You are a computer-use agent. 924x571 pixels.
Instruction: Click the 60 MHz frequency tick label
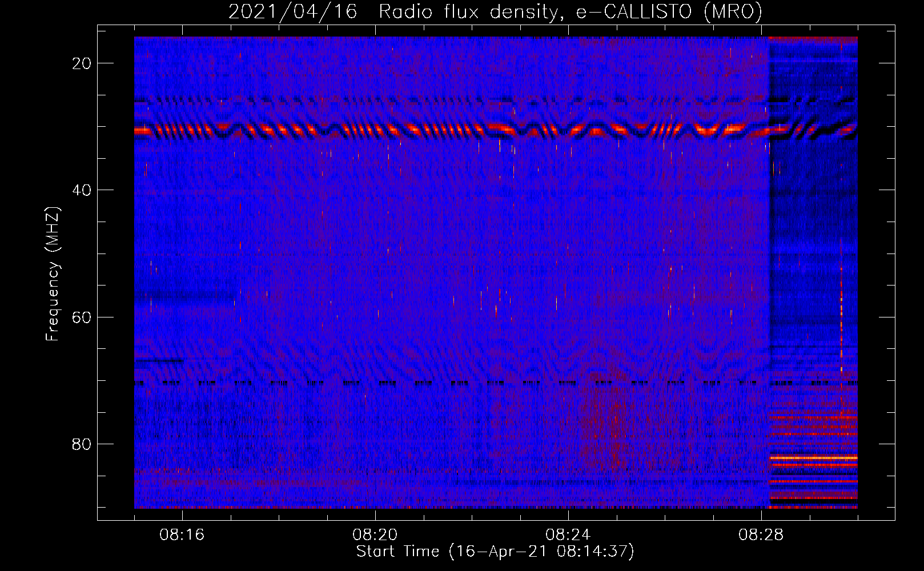(82, 317)
